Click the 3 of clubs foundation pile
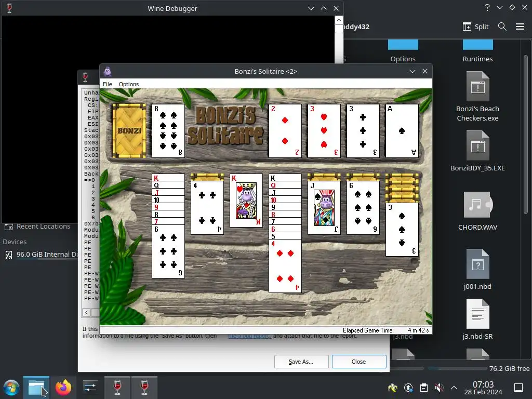Image resolution: width=532 pixels, height=399 pixels. tap(363, 130)
